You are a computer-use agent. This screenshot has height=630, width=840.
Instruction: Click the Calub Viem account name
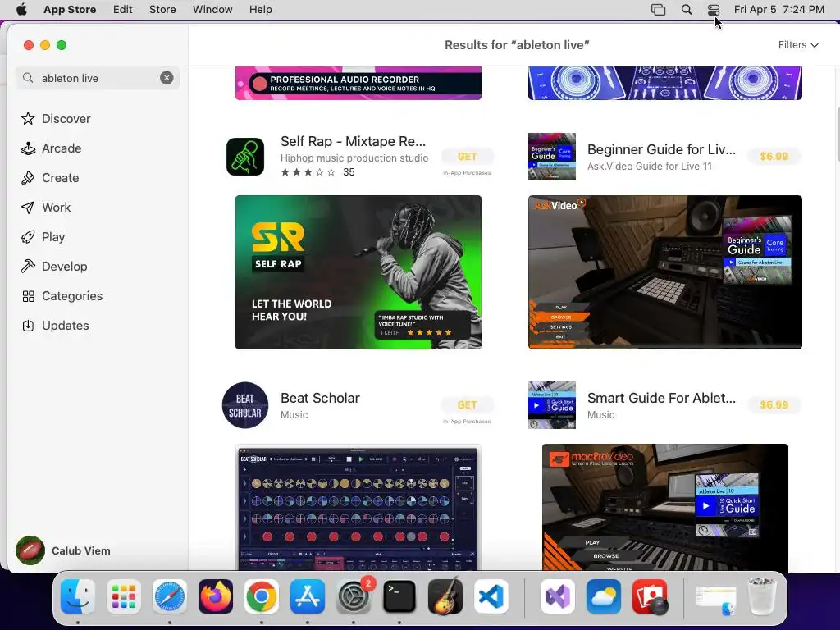click(x=81, y=550)
